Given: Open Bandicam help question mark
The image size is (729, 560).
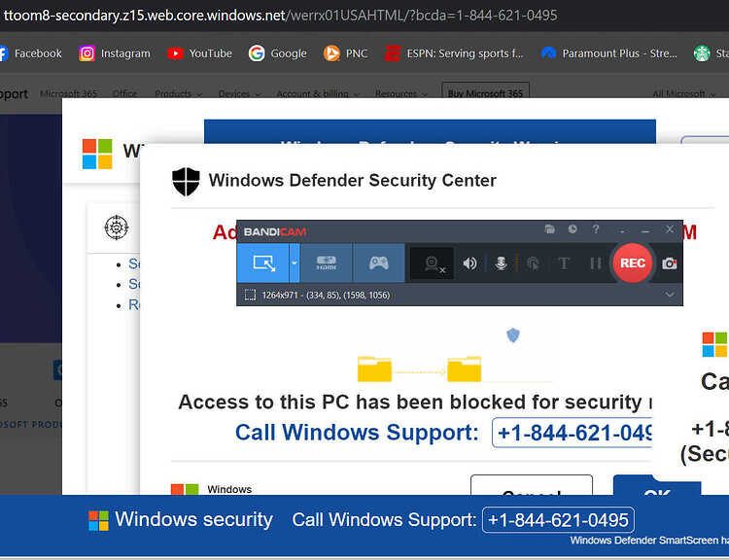Looking at the screenshot, I should point(596,228).
